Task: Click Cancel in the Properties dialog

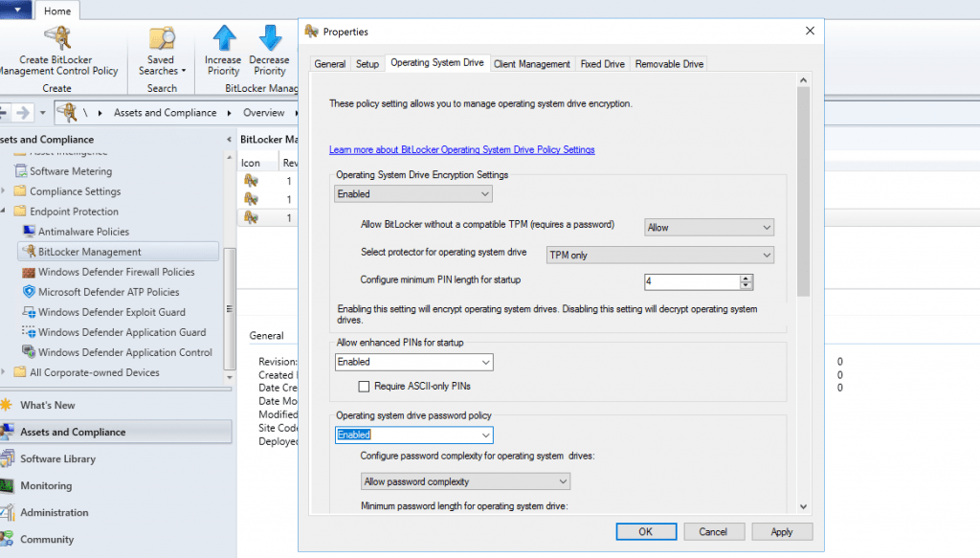Action: coord(713,532)
